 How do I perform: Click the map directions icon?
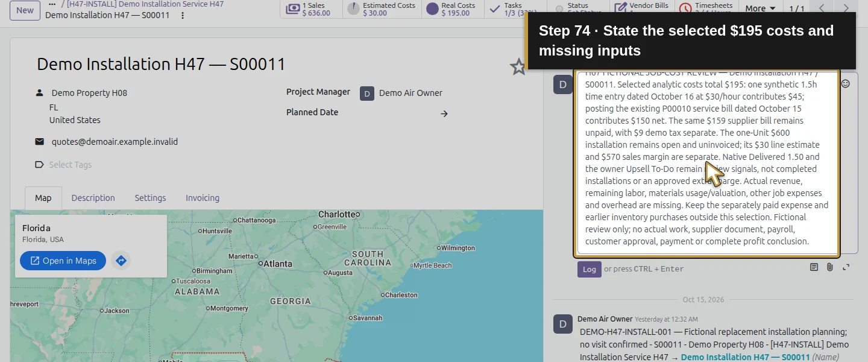point(121,261)
